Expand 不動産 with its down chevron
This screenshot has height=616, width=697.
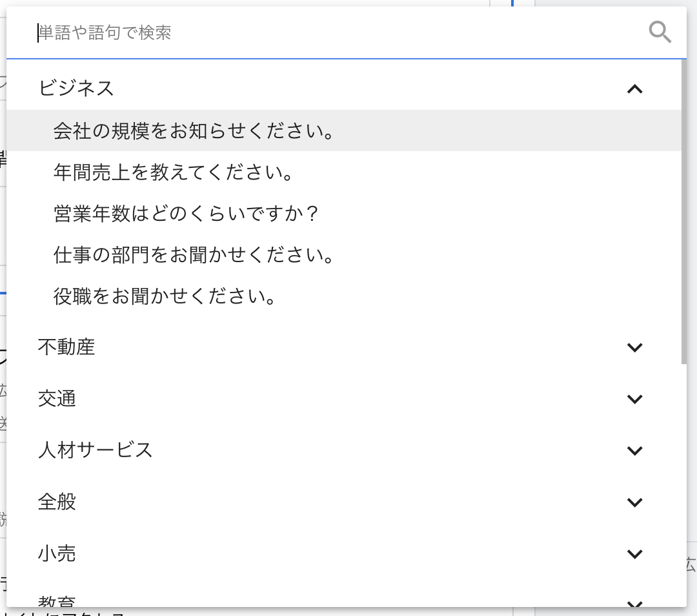635,347
